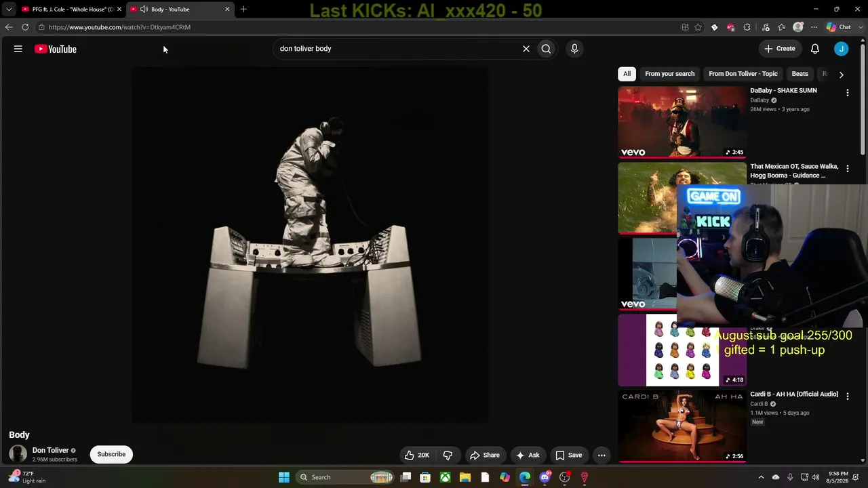
Task: Open the Edge favorites list icon
Action: 782,27
